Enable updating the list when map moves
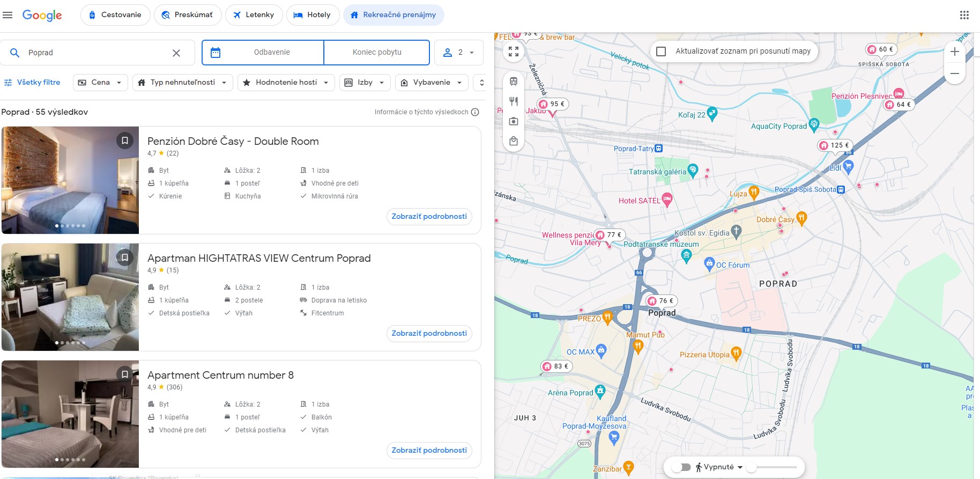The height and width of the screenshot is (479, 980). point(661,51)
